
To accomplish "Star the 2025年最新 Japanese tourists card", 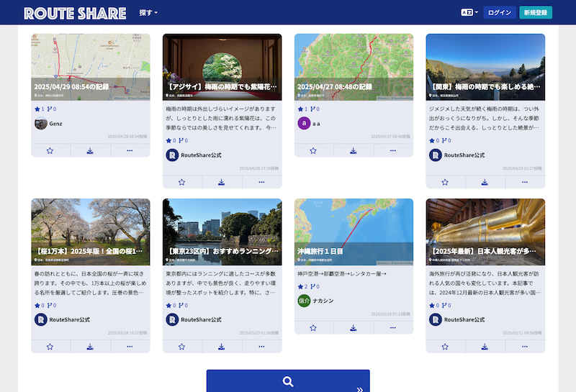I will pyautogui.click(x=445, y=347).
